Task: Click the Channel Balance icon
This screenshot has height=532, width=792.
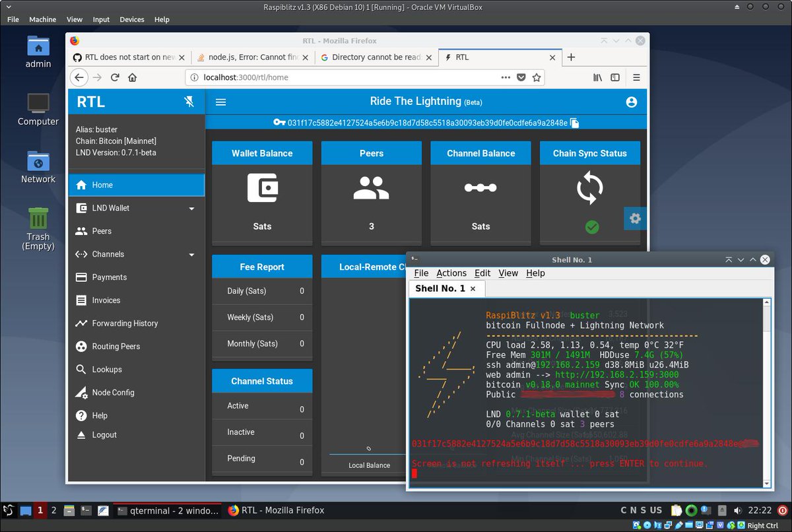Action: tap(480, 188)
